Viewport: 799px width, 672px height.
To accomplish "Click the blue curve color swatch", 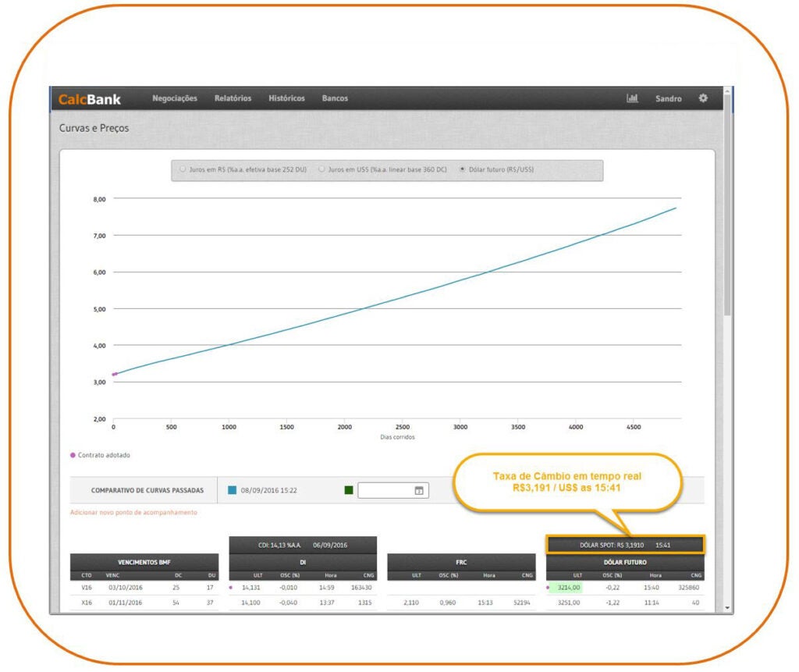I will click(x=232, y=491).
